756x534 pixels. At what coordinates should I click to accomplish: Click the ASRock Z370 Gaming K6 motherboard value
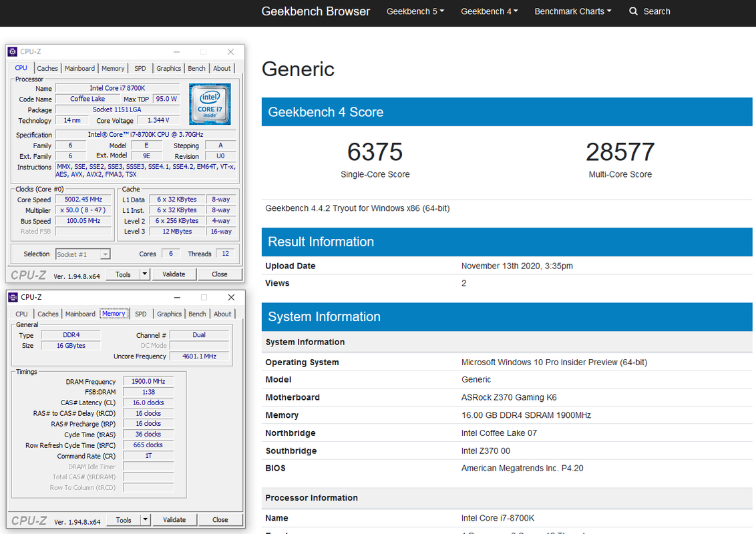coord(509,397)
